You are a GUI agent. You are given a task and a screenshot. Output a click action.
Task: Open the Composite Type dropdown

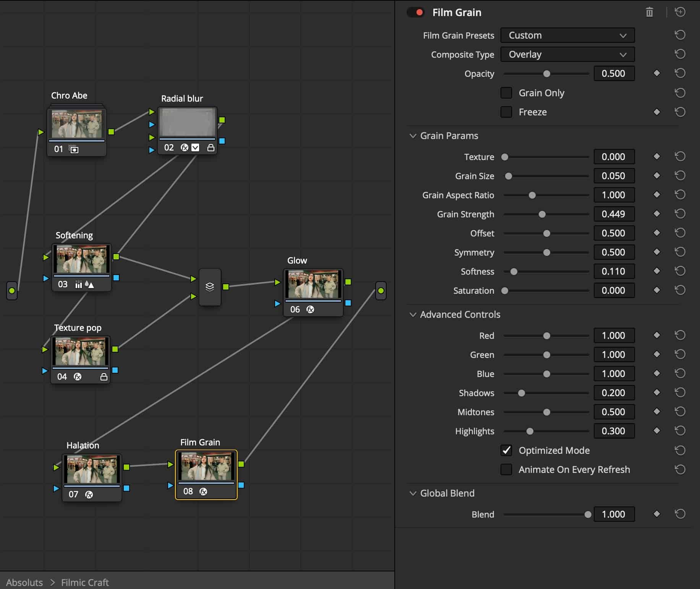567,55
